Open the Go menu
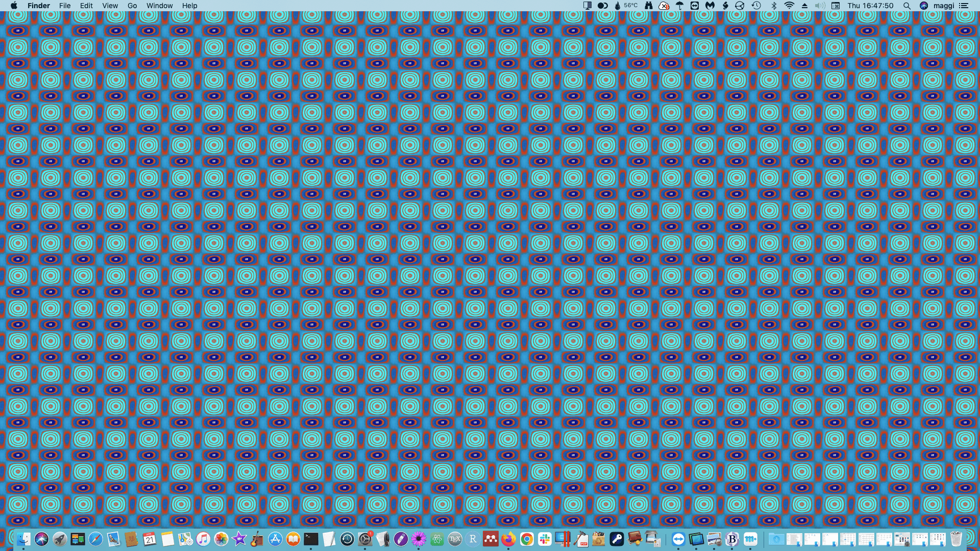980x551 pixels. [132, 6]
